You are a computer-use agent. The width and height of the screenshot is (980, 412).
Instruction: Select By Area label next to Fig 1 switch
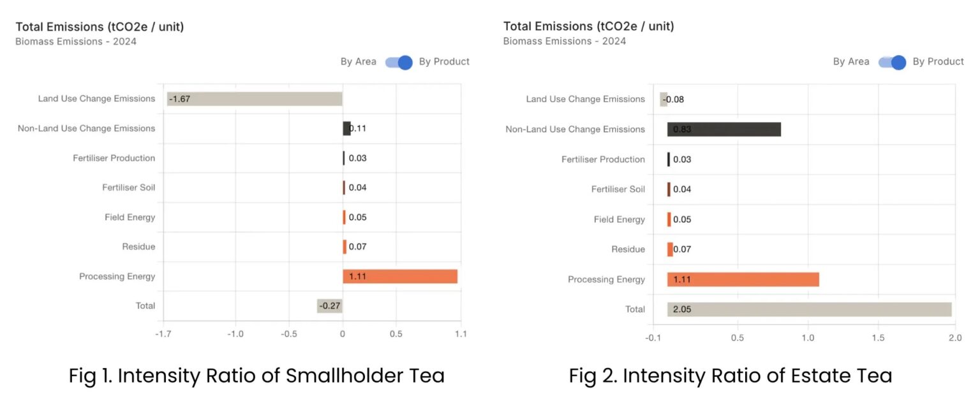[357, 61]
